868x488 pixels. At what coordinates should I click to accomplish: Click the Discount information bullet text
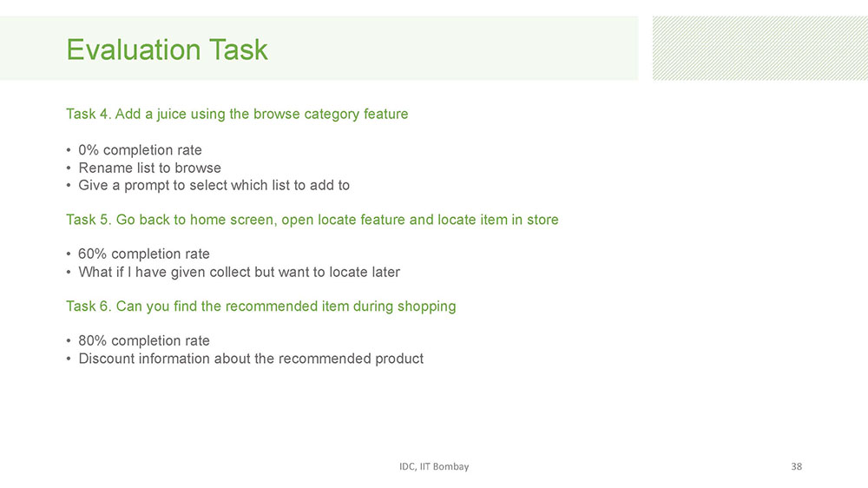pyautogui.click(x=251, y=359)
